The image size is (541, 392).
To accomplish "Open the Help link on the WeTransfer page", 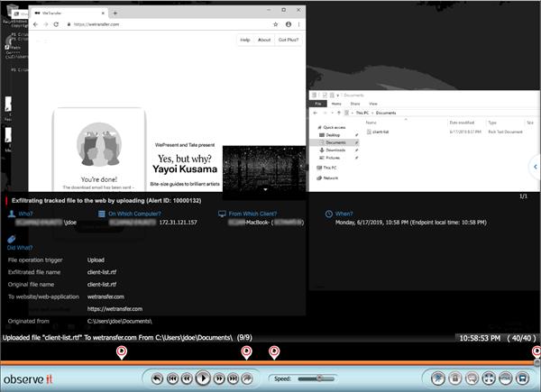I will (x=245, y=40).
